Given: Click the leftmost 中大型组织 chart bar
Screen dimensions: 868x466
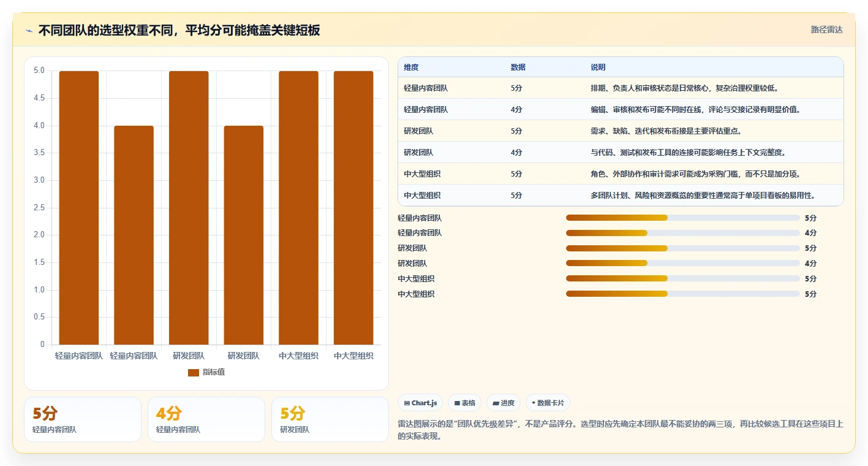Looking at the screenshot, I should [298, 208].
